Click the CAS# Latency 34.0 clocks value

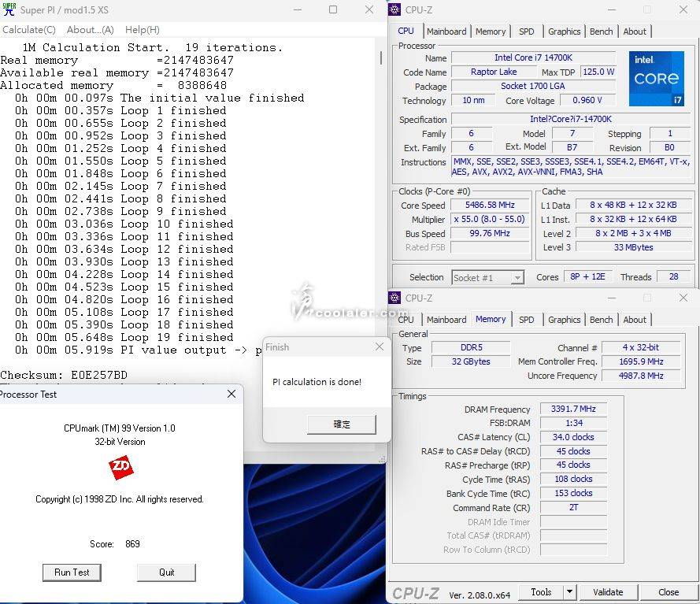click(x=573, y=437)
